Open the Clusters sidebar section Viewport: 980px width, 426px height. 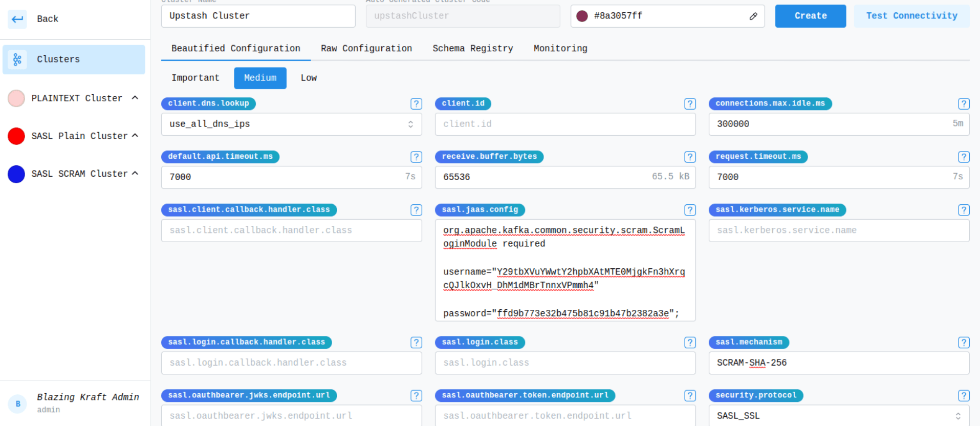point(74,59)
